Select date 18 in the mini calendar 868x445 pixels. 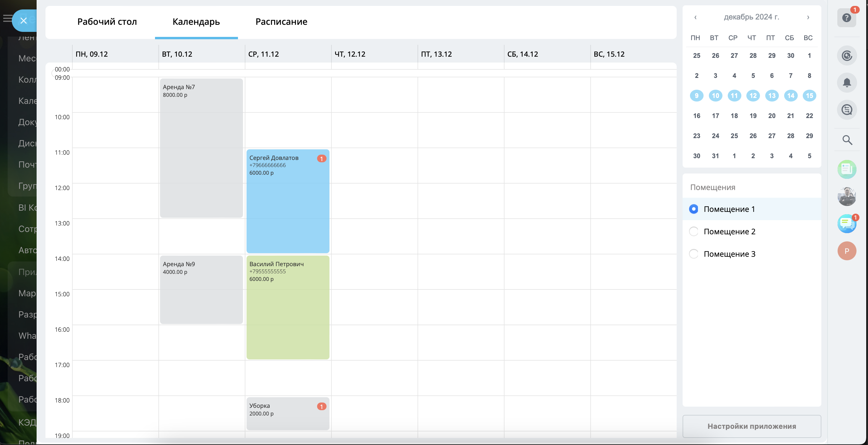pos(734,116)
